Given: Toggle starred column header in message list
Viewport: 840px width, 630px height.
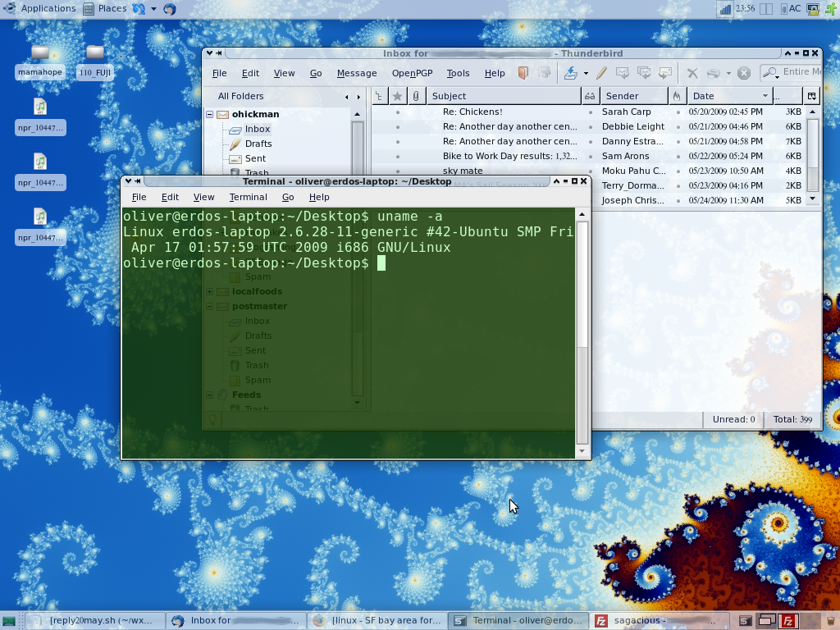Looking at the screenshot, I should click(x=398, y=96).
